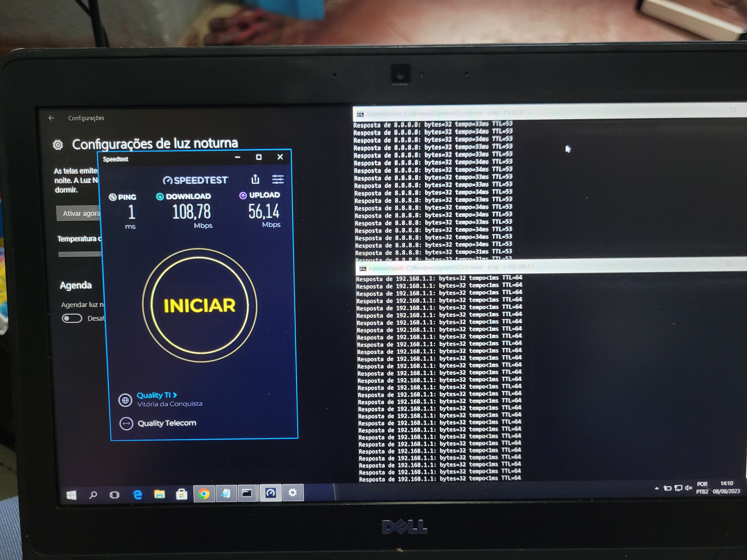
Task: Expand hidden system tray icons arrow
Action: 656,489
